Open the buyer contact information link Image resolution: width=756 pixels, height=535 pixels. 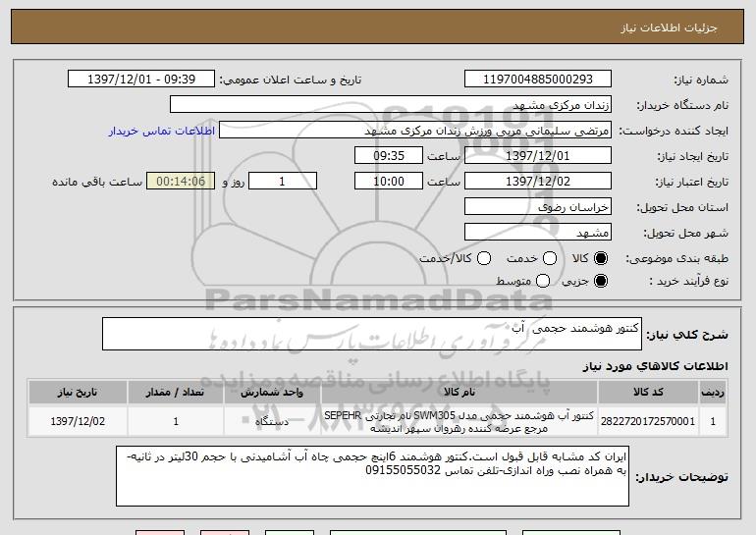click(x=162, y=131)
